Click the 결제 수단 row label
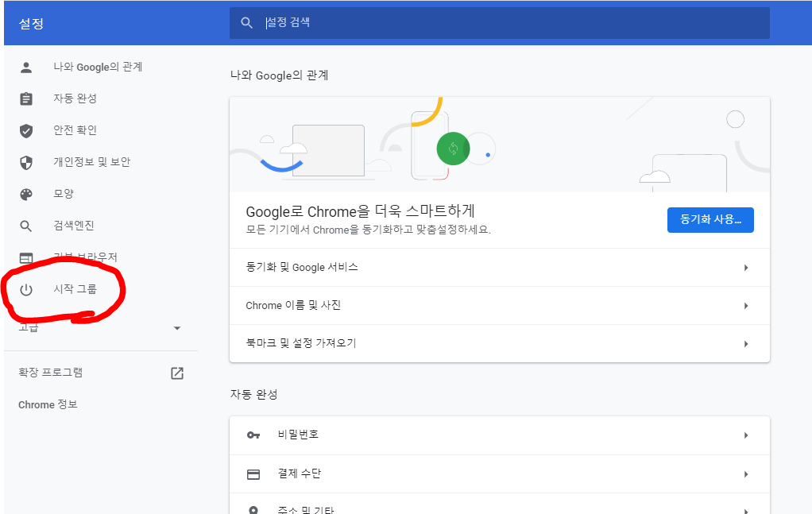This screenshot has width=812, height=514. point(300,473)
